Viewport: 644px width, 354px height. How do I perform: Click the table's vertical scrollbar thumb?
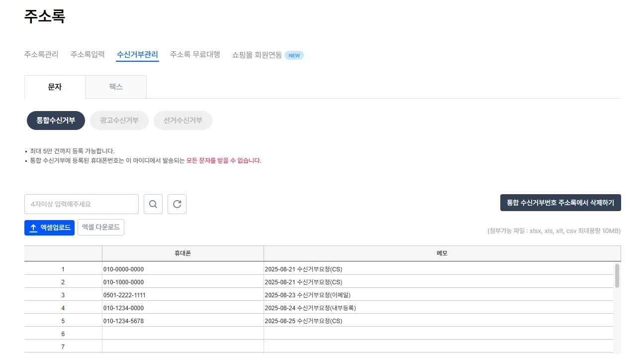pyautogui.click(x=617, y=276)
